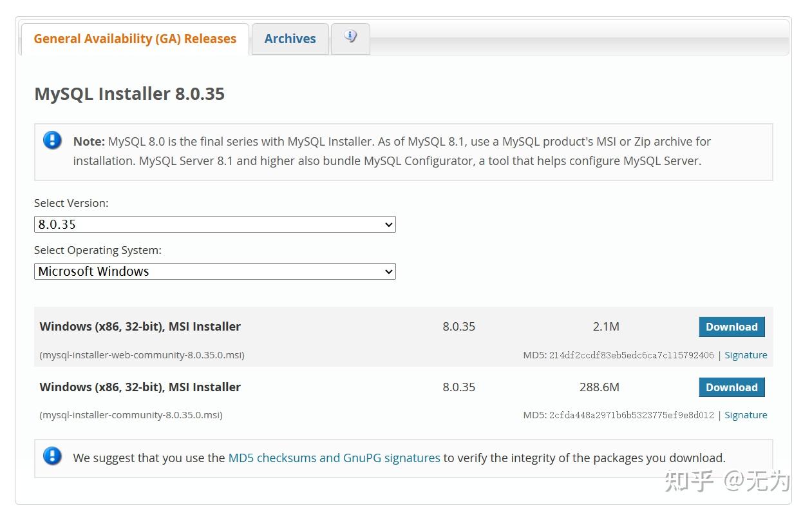The width and height of the screenshot is (812, 513).
Task: Click the MySQL Installer 8.0.35 heading
Action: click(x=129, y=93)
